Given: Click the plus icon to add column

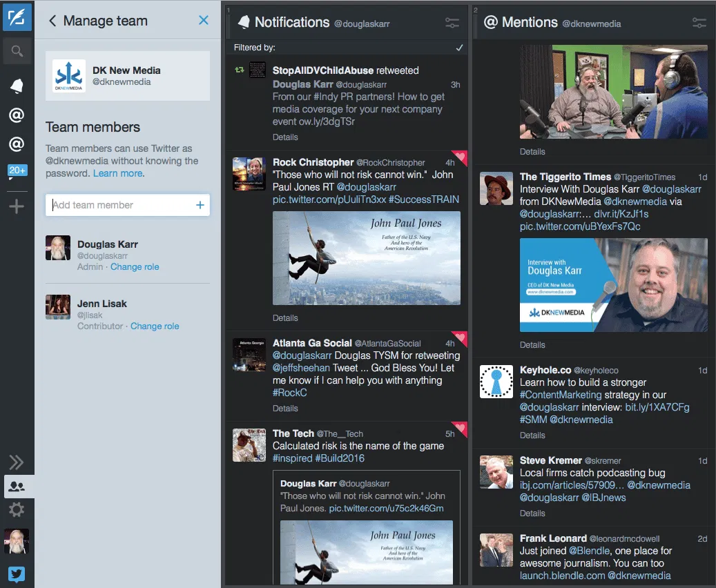Looking at the screenshot, I should 17,206.
